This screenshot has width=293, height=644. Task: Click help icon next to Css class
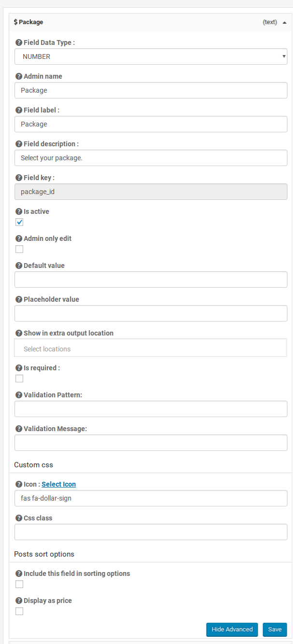pyautogui.click(x=19, y=518)
